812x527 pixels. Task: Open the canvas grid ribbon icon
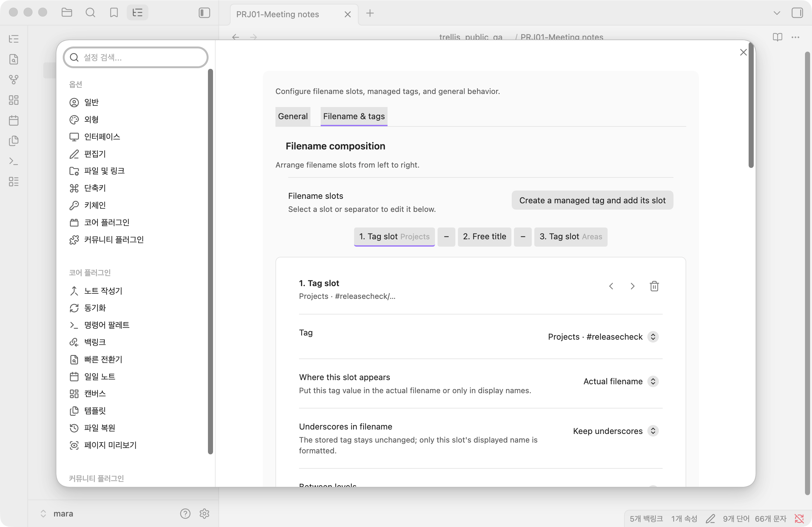(14, 100)
